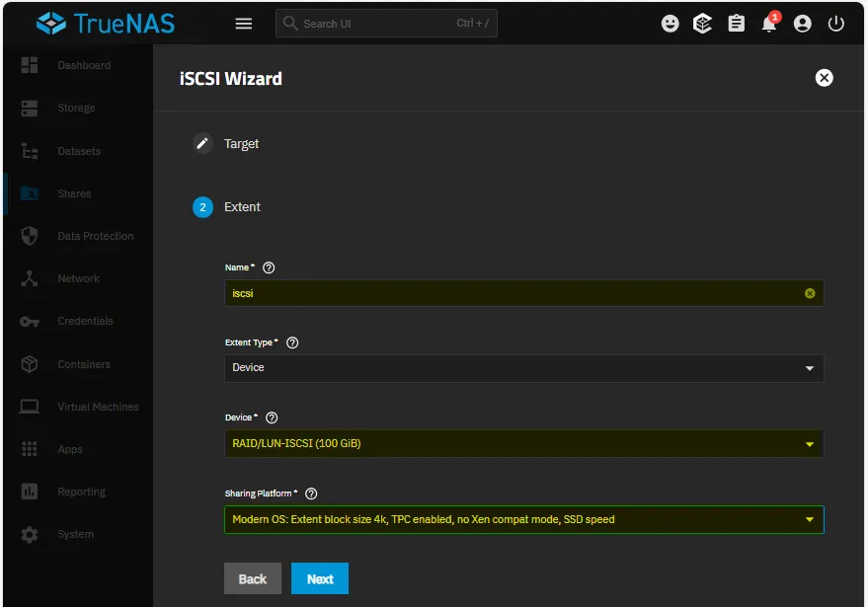Open the TrueCommand status icon
Screen dimensions: 868x607
pos(703,24)
